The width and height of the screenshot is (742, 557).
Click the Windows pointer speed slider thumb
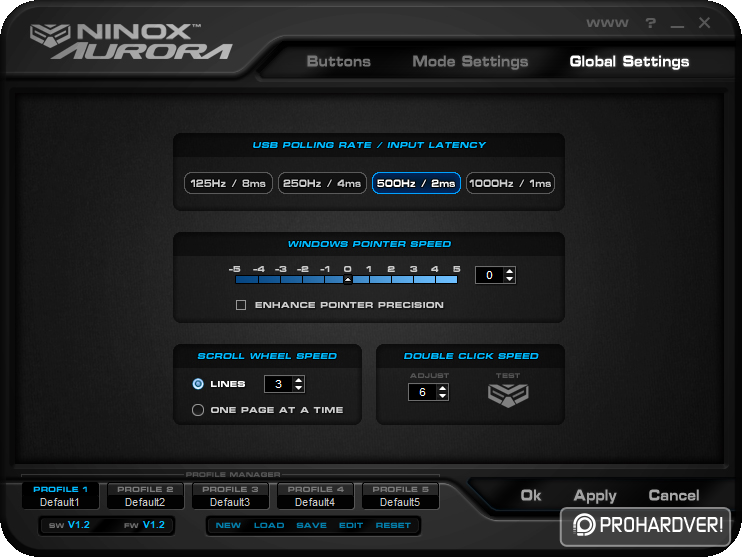pyautogui.click(x=347, y=280)
